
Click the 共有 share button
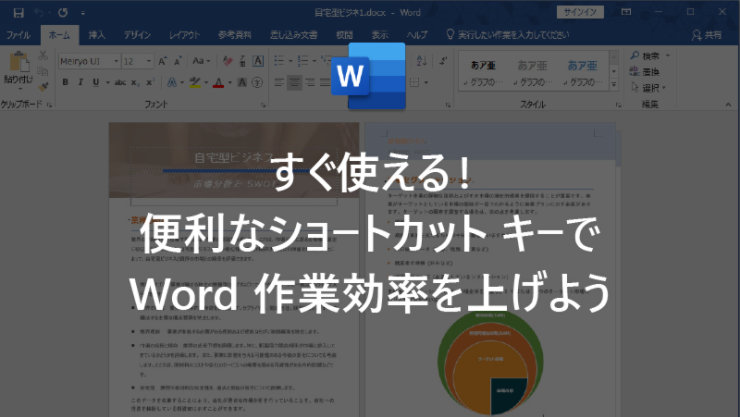(x=706, y=35)
